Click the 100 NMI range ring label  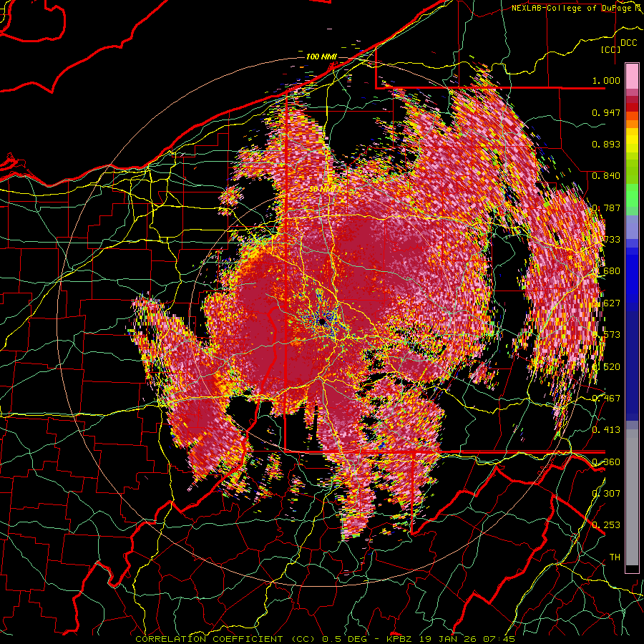[x=321, y=57]
